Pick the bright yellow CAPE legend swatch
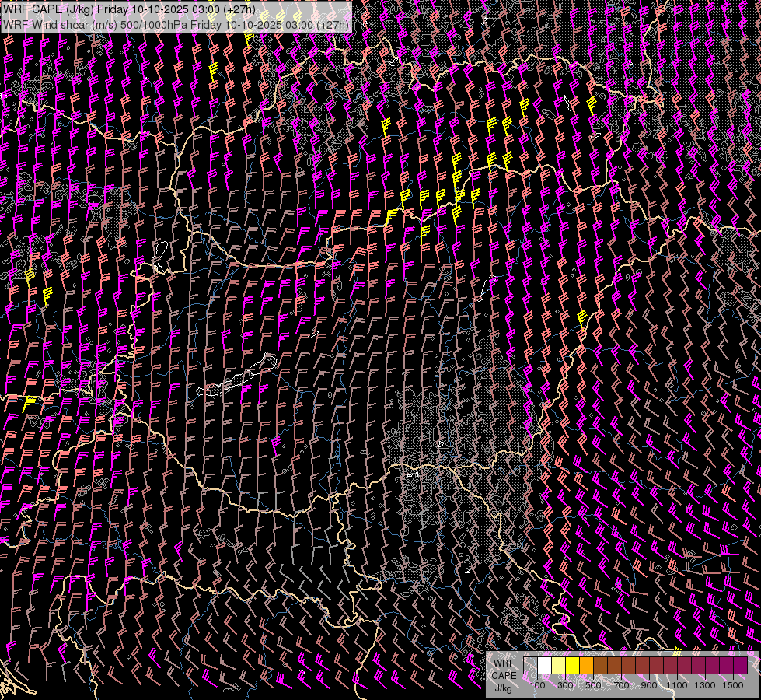This screenshot has height=700, width=761. 572,666
